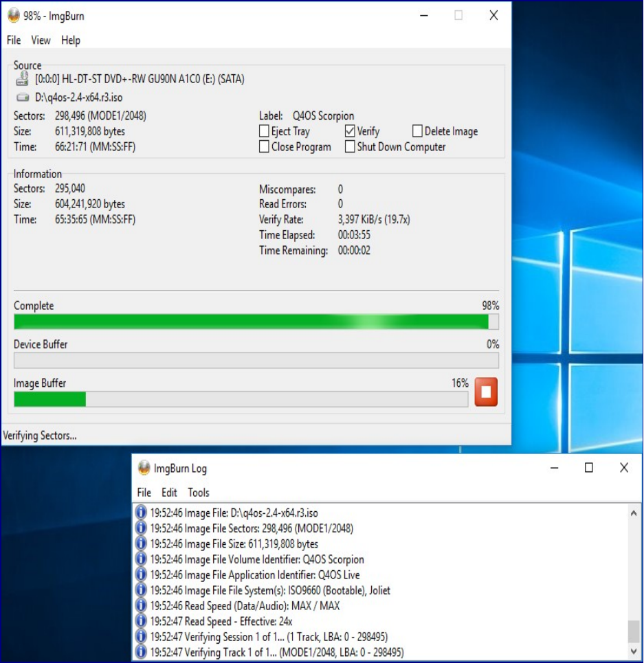This screenshot has height=663, width=644.
Task: Click info icon beside Read Speed (Data/Audio) entry
Action: [141, 605]
